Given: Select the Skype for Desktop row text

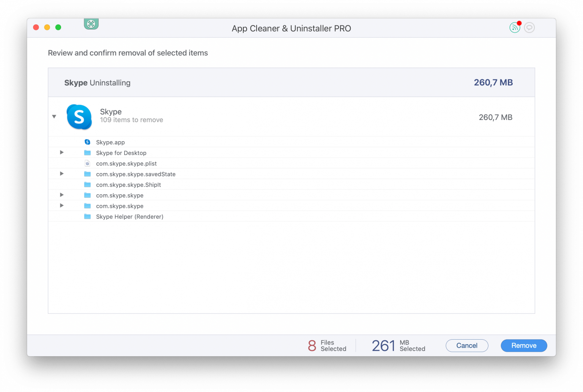Looking at the screenshot, I should click(121, 153).
